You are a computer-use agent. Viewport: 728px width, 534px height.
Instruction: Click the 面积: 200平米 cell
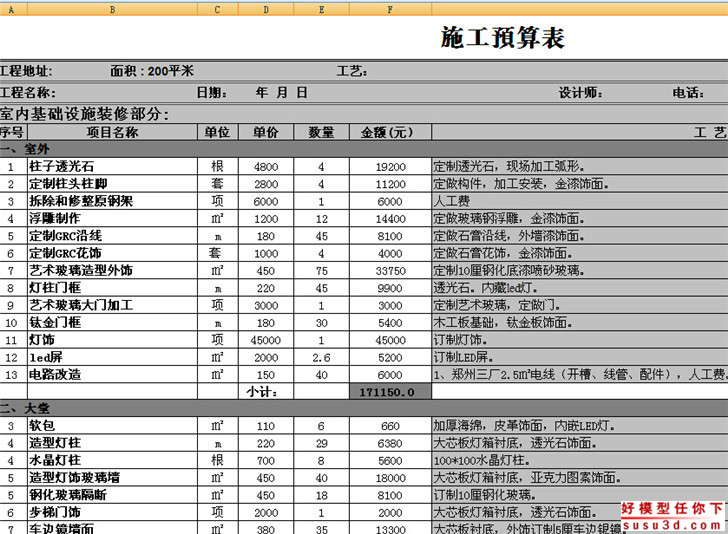click(x=152, y=71)
